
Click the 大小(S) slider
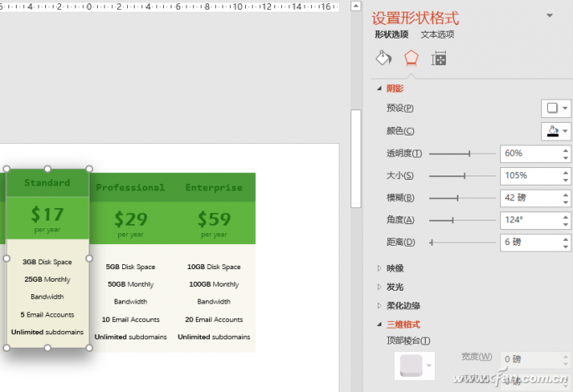click(463, 176)
